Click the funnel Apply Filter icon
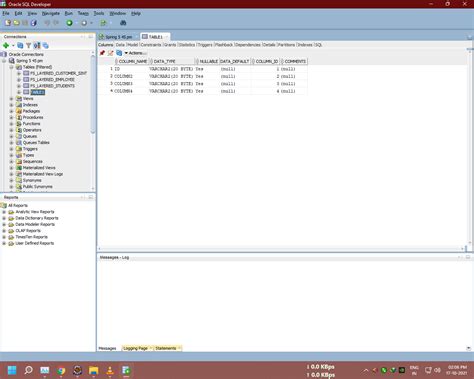Viewport: 474px width, 379px height. (x=29, y=45)
